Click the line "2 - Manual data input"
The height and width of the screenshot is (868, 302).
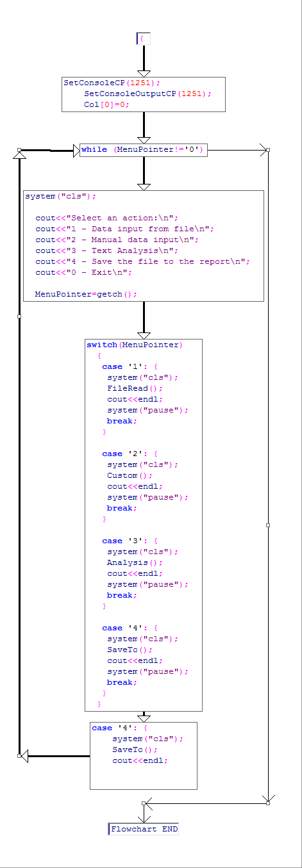click(x=117, y=240)
